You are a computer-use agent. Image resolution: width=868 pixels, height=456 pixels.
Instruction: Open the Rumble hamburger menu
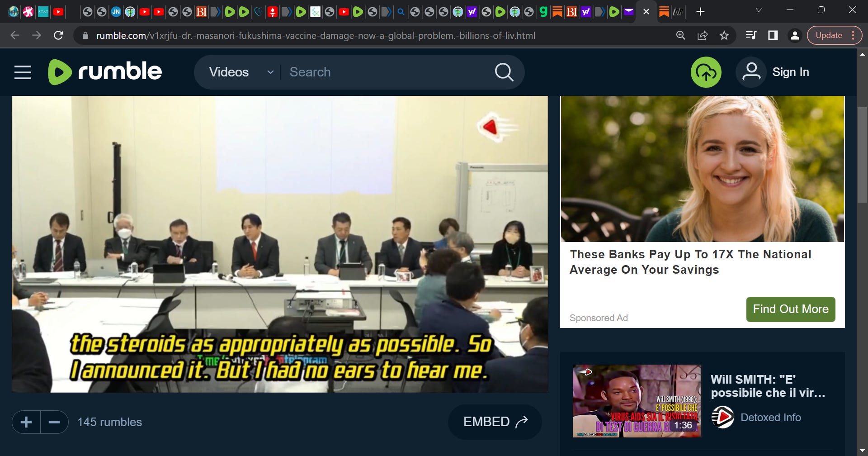click(23, 72)
